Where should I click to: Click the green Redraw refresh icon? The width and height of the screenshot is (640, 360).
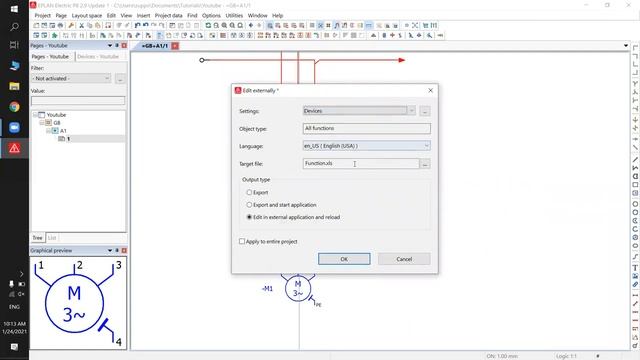208,25
